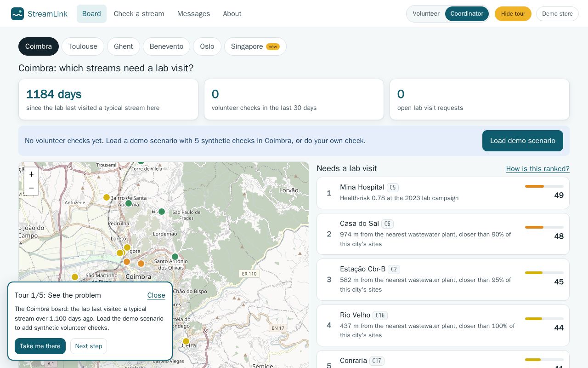The image size is (588, 368).
Task: Open the Board tab
Action: pyautogui.click(x=91, y=14)
